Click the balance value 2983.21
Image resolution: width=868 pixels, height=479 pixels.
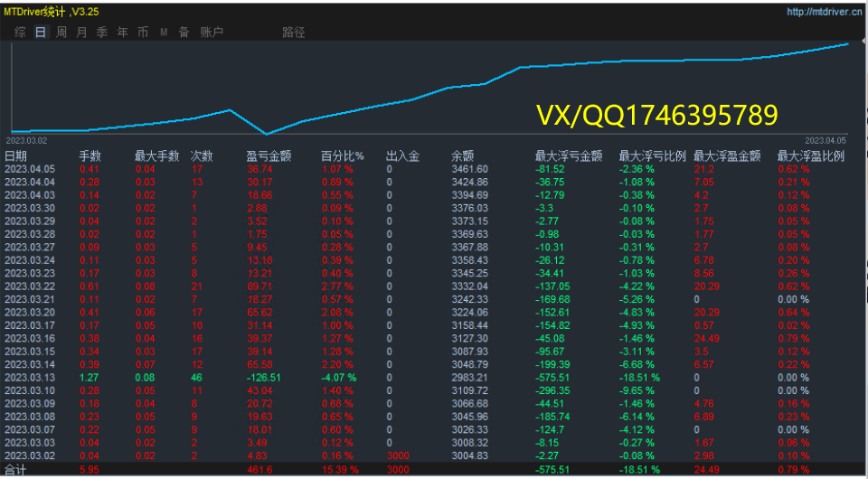[x=469, y=378]
